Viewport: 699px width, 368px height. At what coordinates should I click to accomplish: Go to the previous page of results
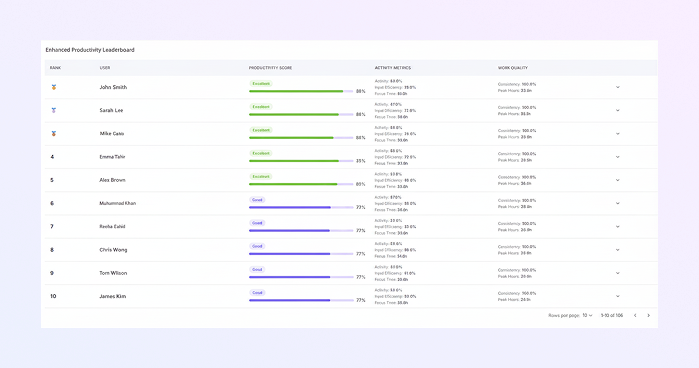[635, 315]
